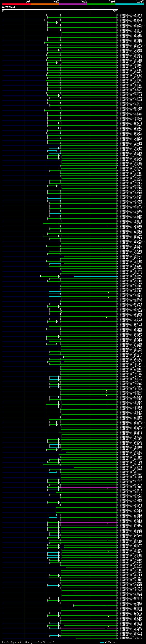Click label UniRef100_A1YGR4
This screenshot has height=644, width=146.
(131, 251)
